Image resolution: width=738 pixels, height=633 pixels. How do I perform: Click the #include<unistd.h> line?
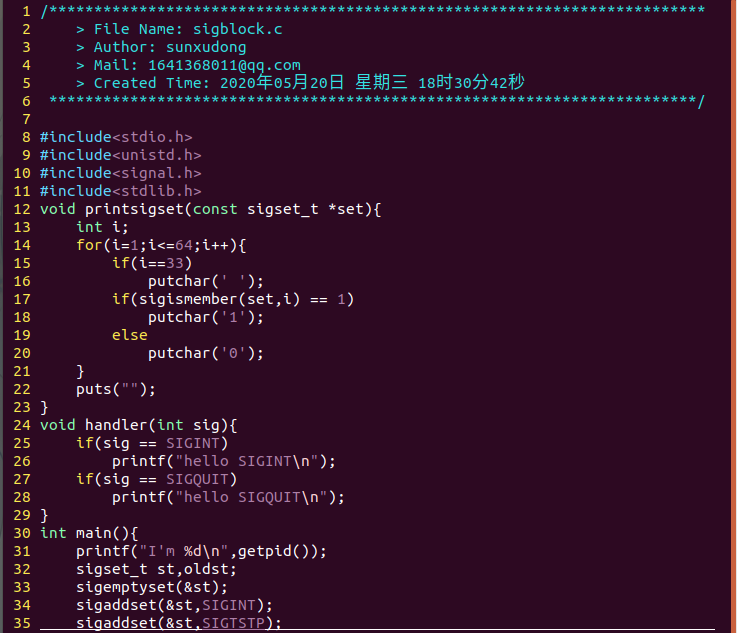tap(120, 155)
